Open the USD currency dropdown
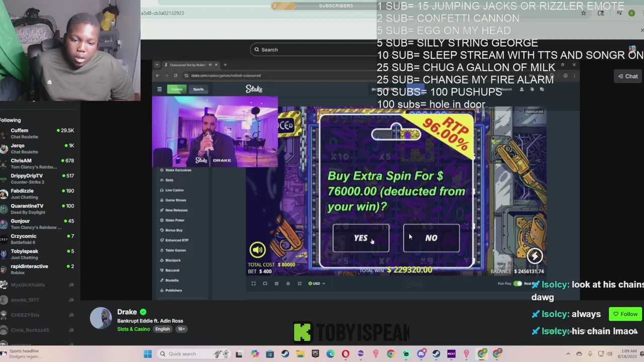 click(316, 284)
